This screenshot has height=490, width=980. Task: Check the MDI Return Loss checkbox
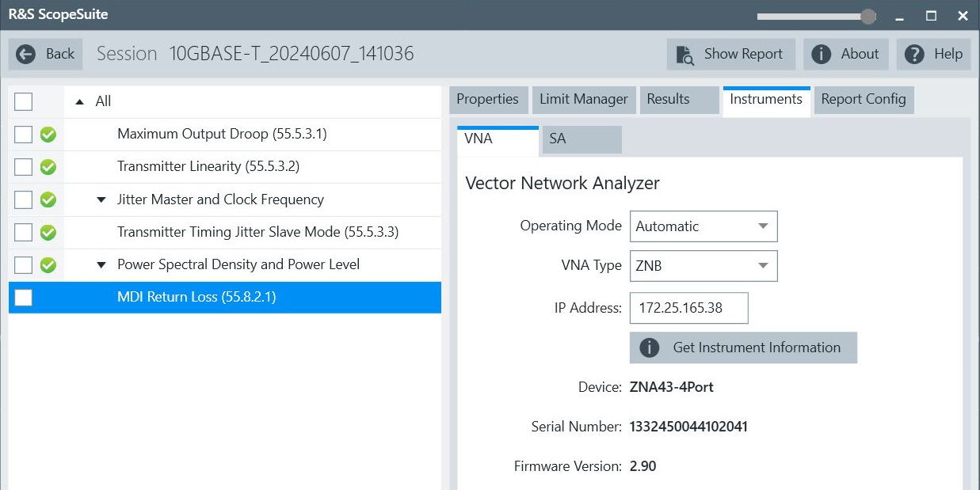pos(24,298)
